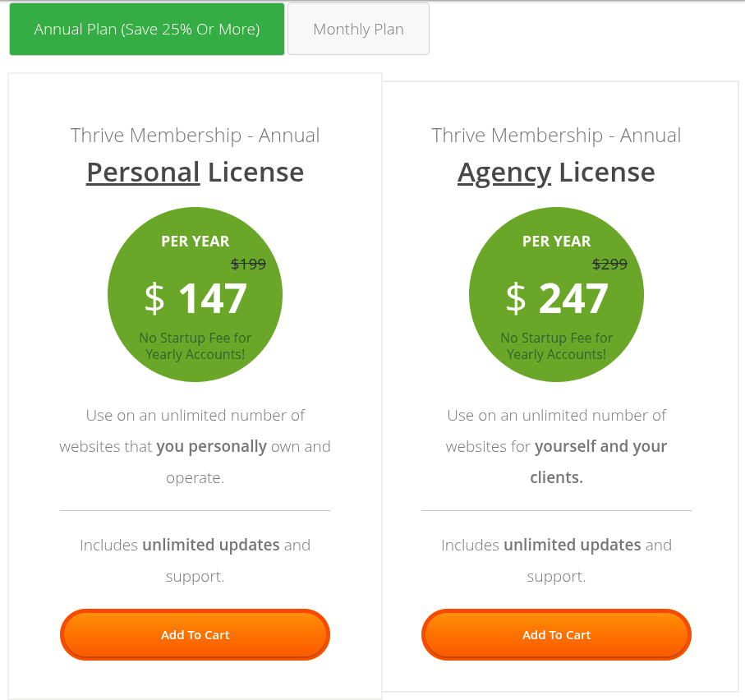
Task: Add Personal License to cart
Action: [x=195, y=635]
